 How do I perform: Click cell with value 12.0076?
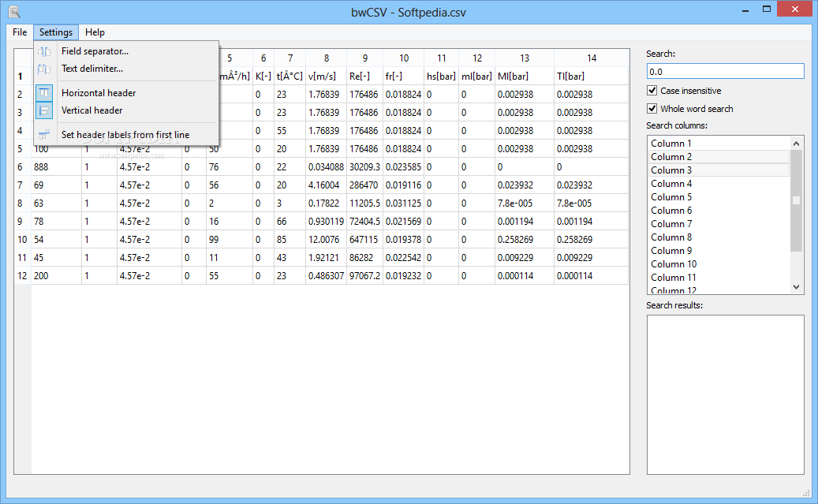(327, 240)
